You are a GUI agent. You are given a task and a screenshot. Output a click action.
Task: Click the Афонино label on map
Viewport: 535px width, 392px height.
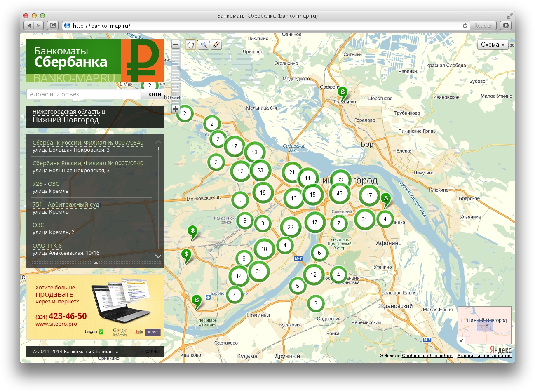tap(389, 243)
